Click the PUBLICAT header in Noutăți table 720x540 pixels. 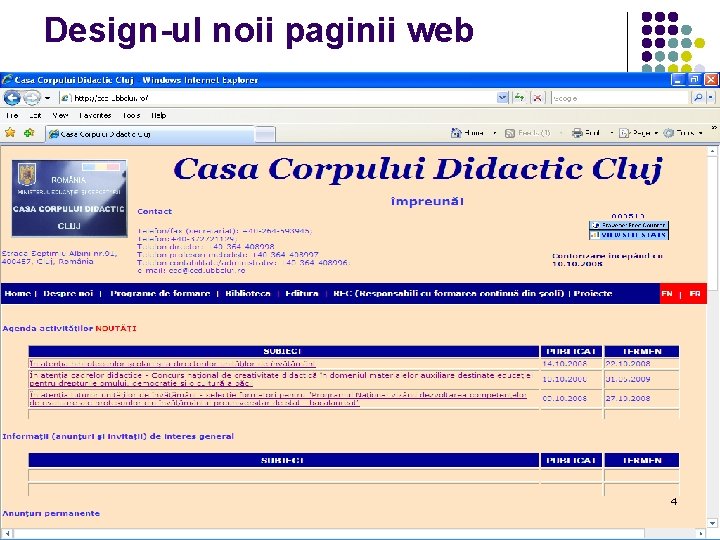(x=571, y=351)
